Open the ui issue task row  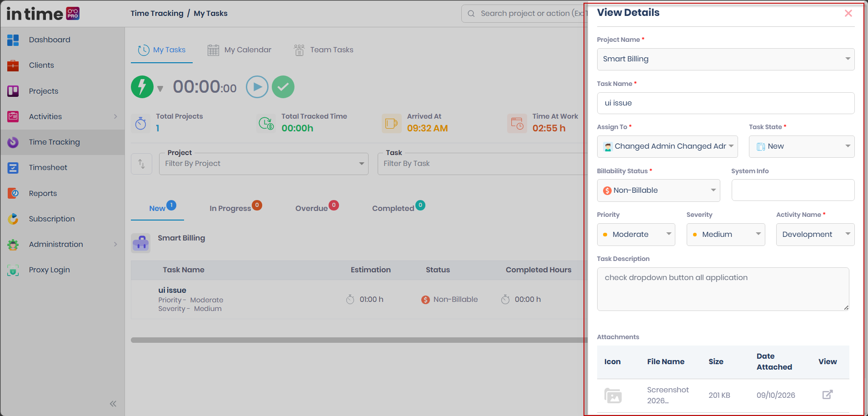359,299
